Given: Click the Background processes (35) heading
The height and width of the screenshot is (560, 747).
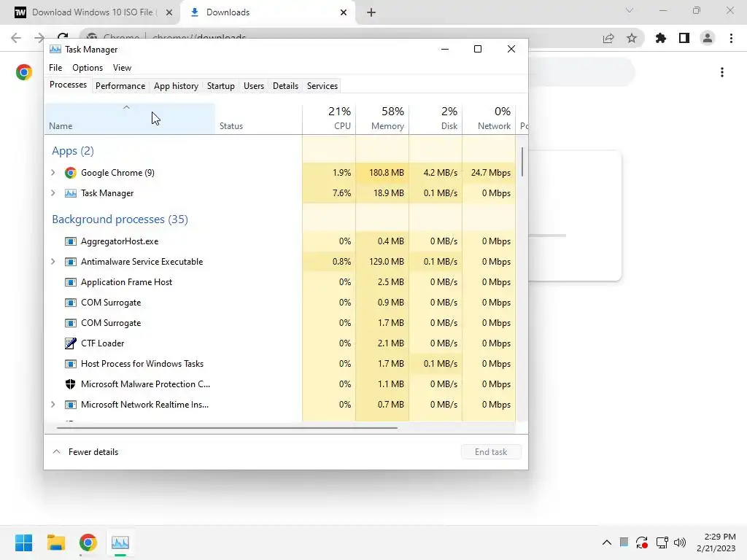Looking at the screenshot, I should coord(120,219).
